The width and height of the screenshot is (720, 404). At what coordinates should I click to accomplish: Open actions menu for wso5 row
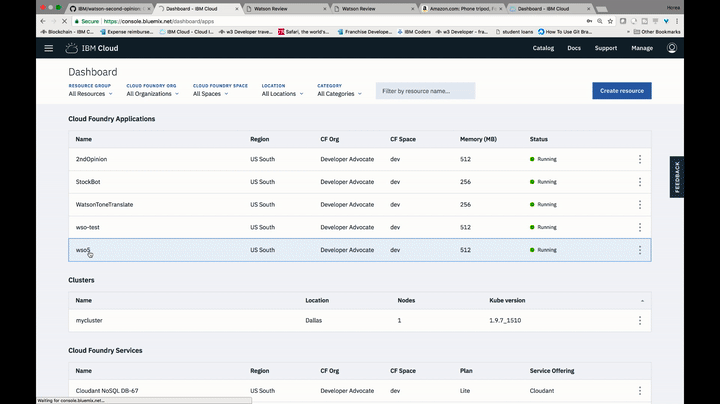pyautogui.click(x=640, y=250)
